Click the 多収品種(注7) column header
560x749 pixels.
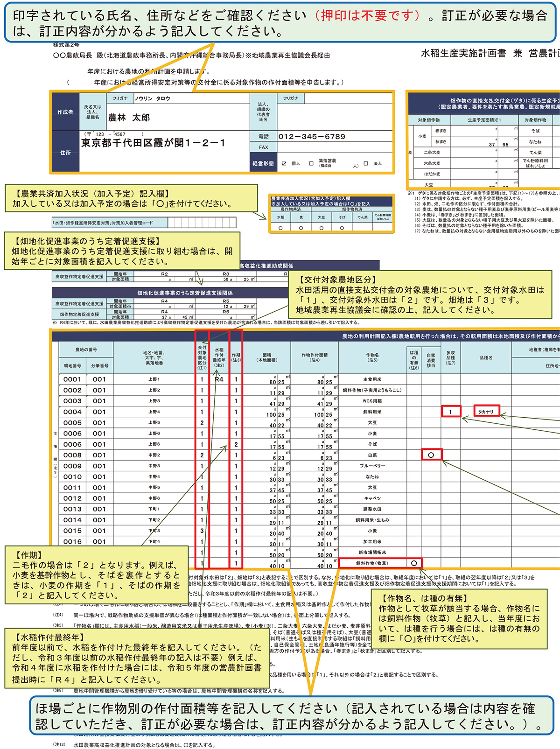pyautogui.click(x=450, y=357)
